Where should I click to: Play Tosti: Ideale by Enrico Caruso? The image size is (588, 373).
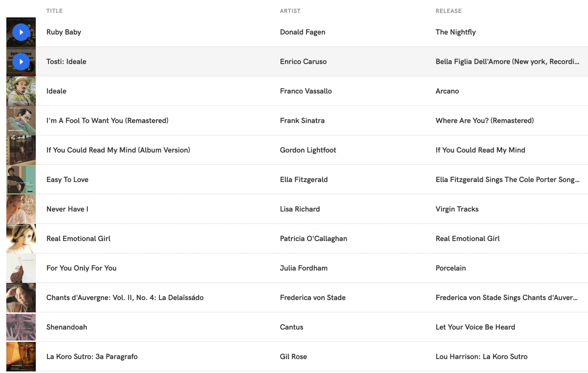21,62
